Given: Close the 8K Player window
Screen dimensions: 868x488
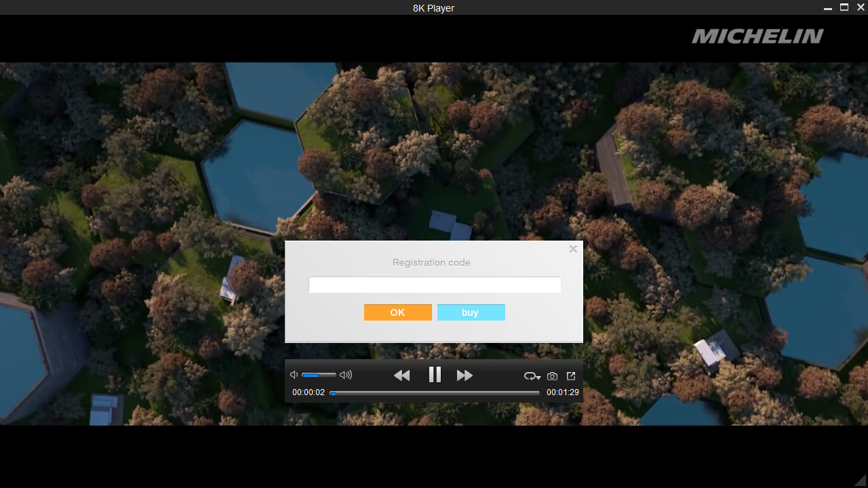Looking at the screenshot, I should 861,7.
